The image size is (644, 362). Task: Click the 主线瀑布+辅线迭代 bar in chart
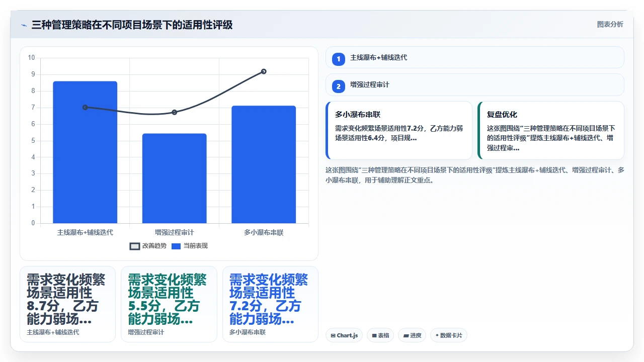point(85,152)
